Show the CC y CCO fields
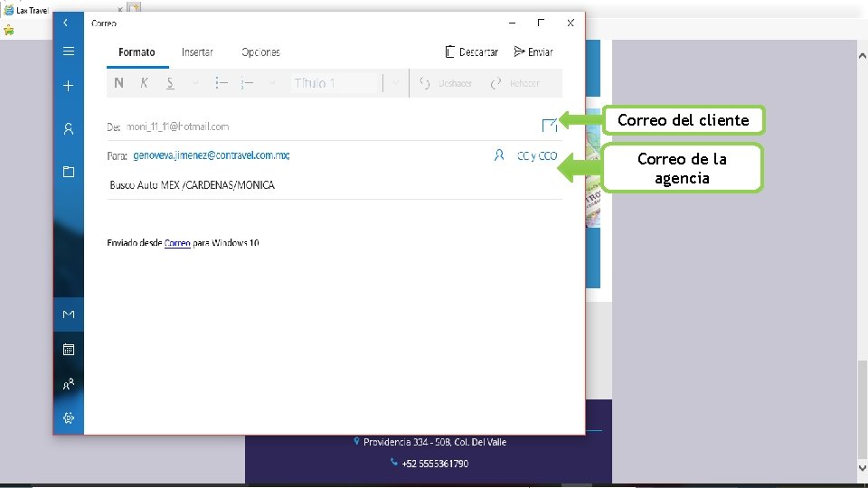 pyautogui.click(x=537, y=156)
